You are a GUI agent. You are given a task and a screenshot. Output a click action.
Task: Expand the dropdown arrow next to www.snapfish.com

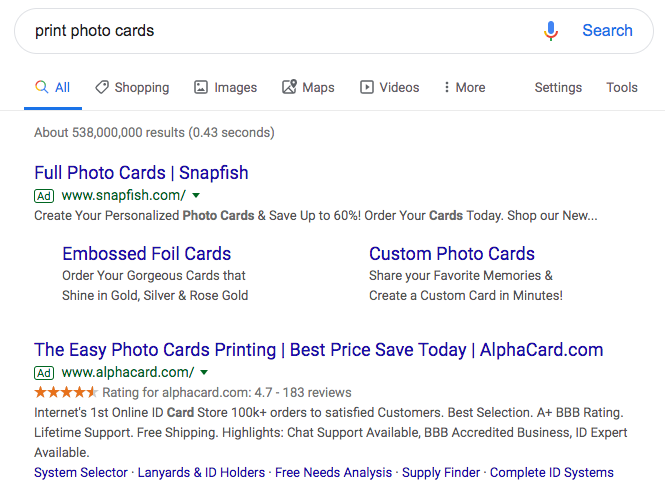pyautogui.click(x=196, y=195)
